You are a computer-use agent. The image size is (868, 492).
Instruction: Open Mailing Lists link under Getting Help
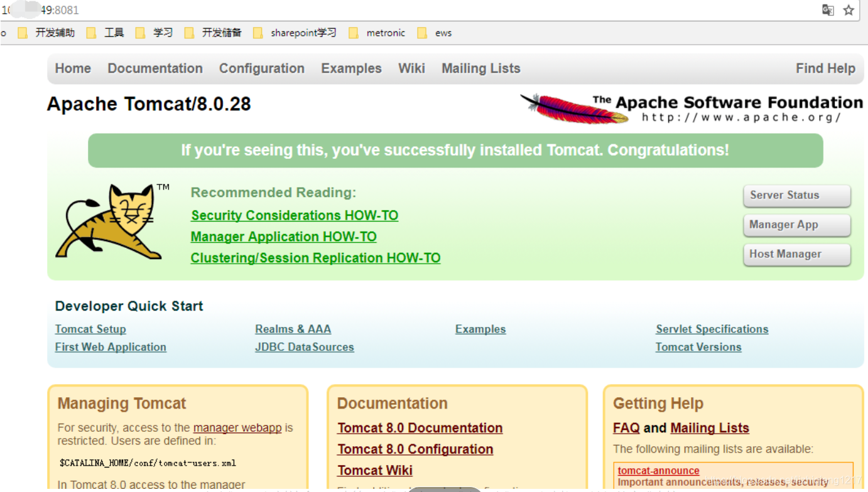pos(710,428)
